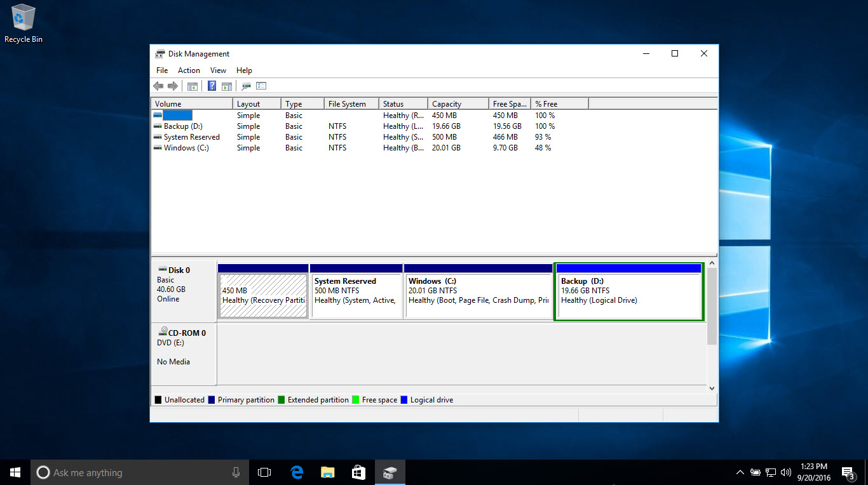Open the clock showing 1:23 PM
868x485 pixels.
(815, 472)
